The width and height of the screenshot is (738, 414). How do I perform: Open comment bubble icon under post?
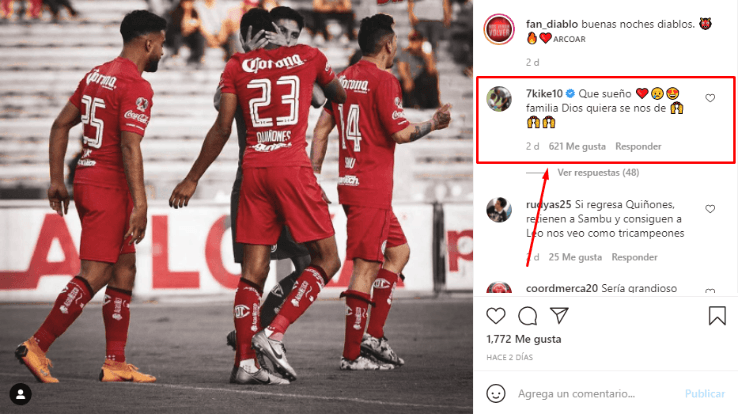(528, 316)
